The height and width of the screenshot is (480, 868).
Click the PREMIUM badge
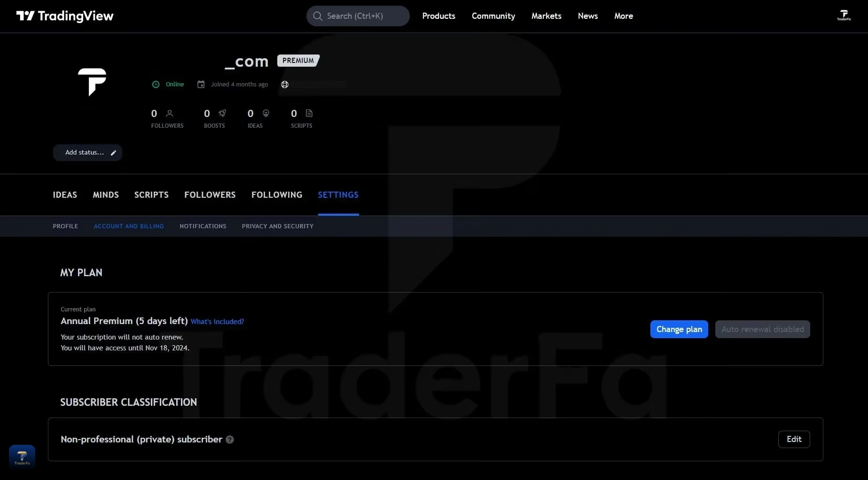point(298,61)
